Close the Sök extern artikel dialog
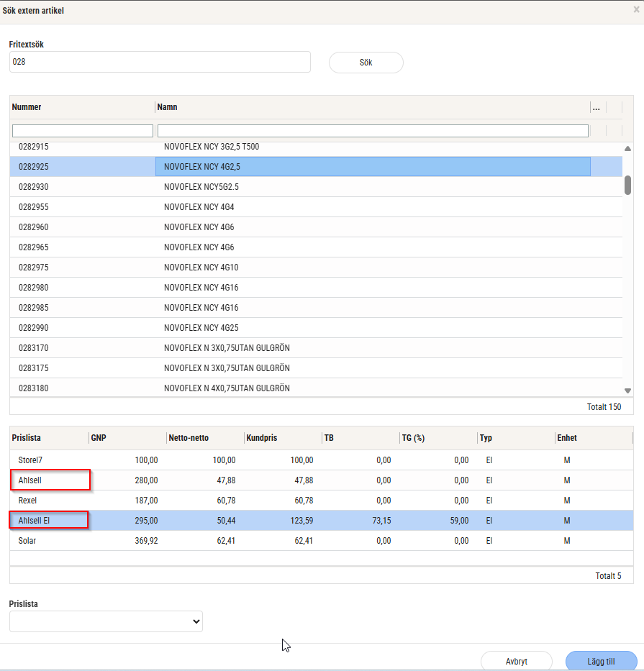This screenshot has height=671, width=644. (x=636, y=10)
